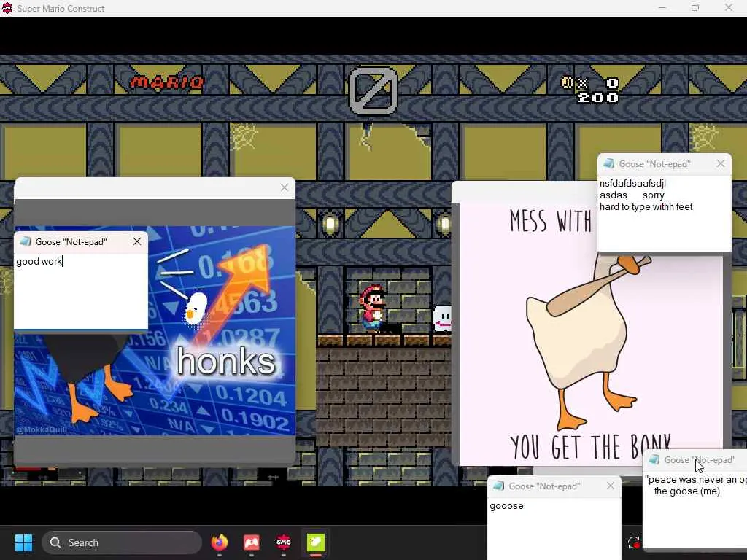Click the 'gooose' text in Not-epad

[x=506, y=506]
